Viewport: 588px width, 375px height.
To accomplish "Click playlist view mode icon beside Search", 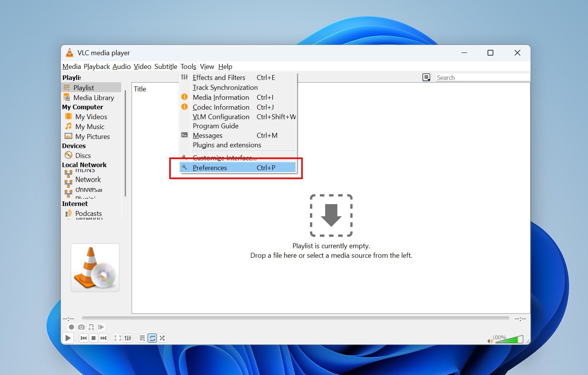I will (426, 78).
